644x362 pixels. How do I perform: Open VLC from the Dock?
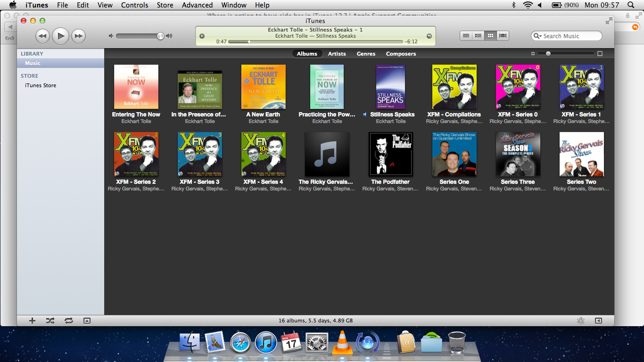342,342
